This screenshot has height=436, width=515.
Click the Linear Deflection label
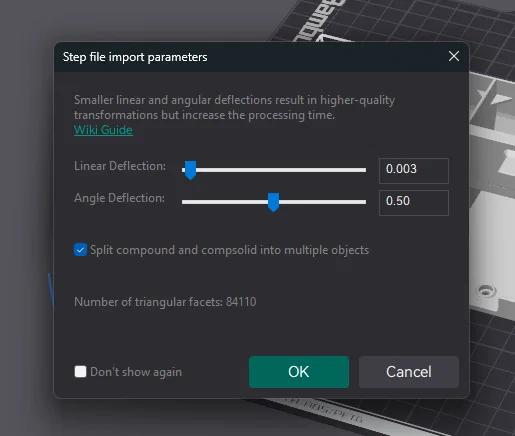(120, 166)
